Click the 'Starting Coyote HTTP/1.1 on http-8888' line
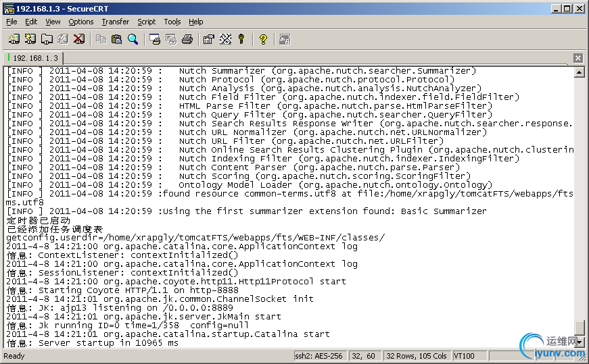This screenshot has height=364, width=589. tap(122, 290)
